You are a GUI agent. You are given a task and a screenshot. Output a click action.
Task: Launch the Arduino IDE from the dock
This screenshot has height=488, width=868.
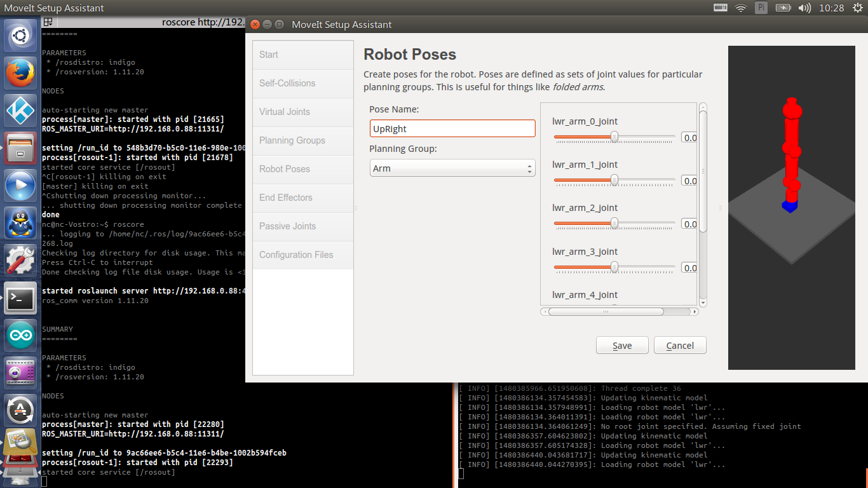21,336
